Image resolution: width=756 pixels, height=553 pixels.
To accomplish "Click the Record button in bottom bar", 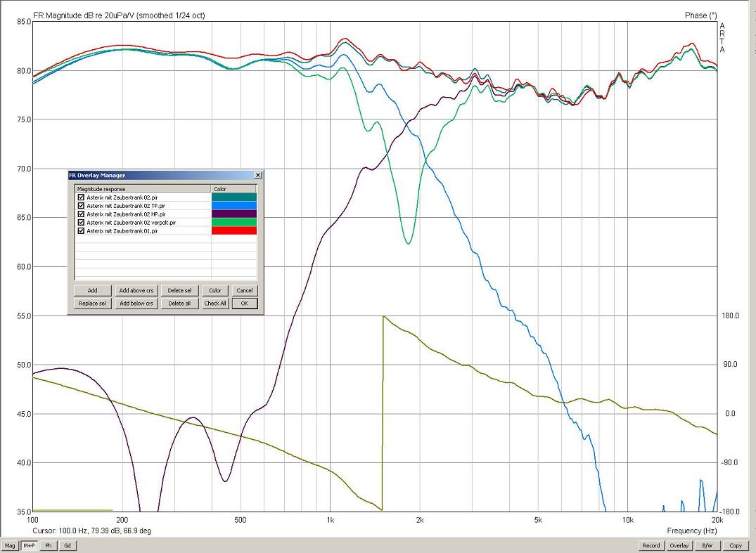I will tap(651, 545).
